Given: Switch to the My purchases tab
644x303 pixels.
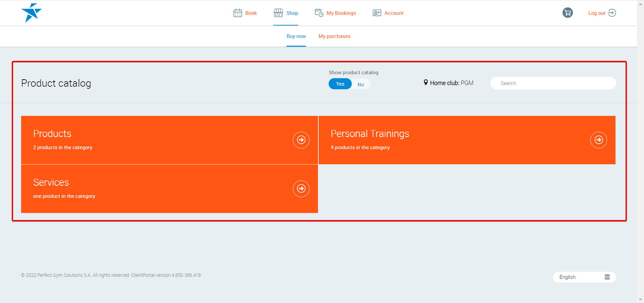Looking at the screenshot, I should click(x=334, y=36).
